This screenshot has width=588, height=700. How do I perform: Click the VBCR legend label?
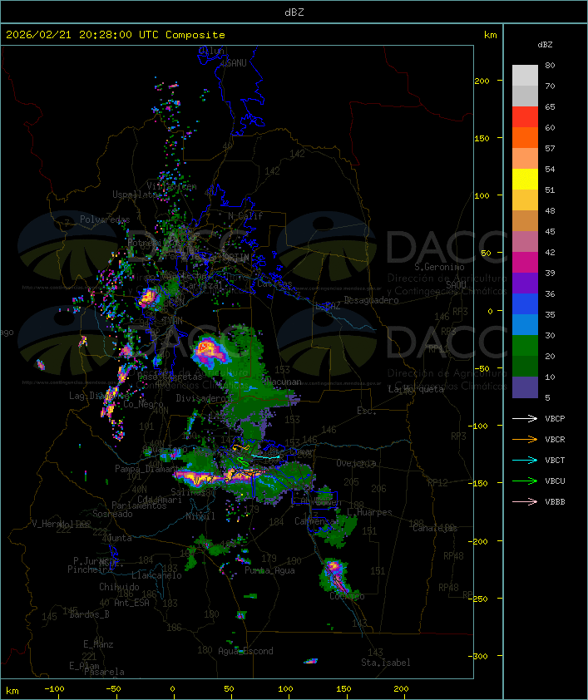coord(555,439)
